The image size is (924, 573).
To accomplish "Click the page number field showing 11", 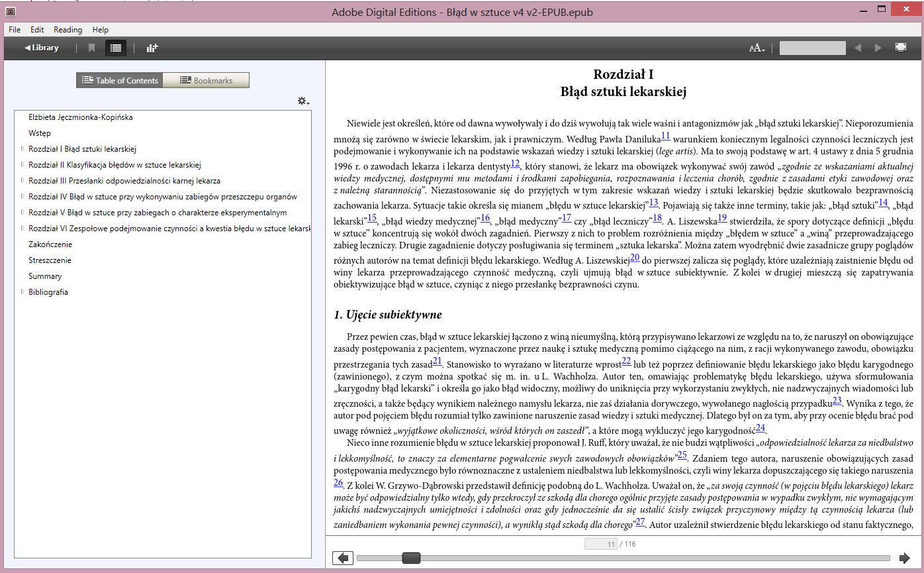I will pyautogui.click(x=600, y=544).
